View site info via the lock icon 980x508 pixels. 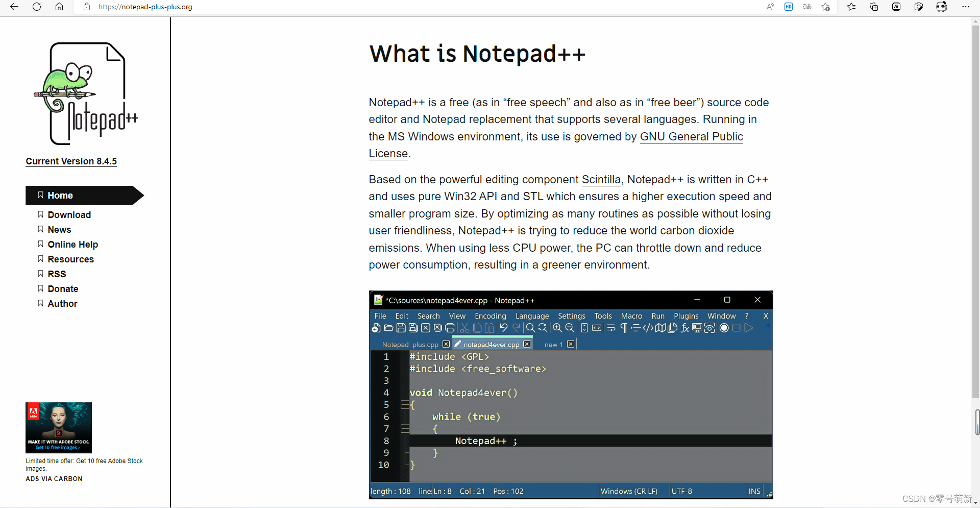(x=87, y=7)
